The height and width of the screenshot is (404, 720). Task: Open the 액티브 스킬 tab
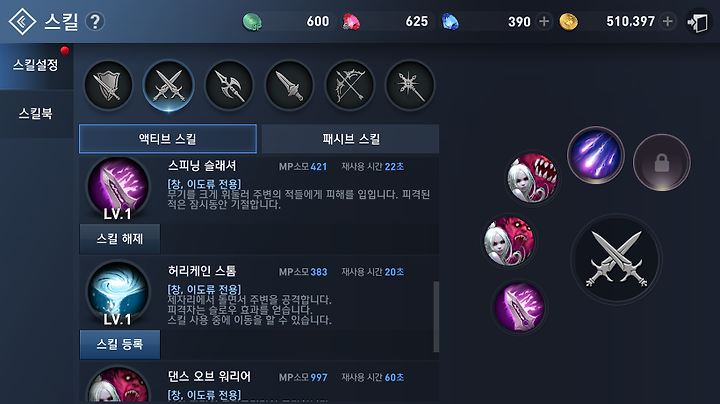[x=168, y=139]
